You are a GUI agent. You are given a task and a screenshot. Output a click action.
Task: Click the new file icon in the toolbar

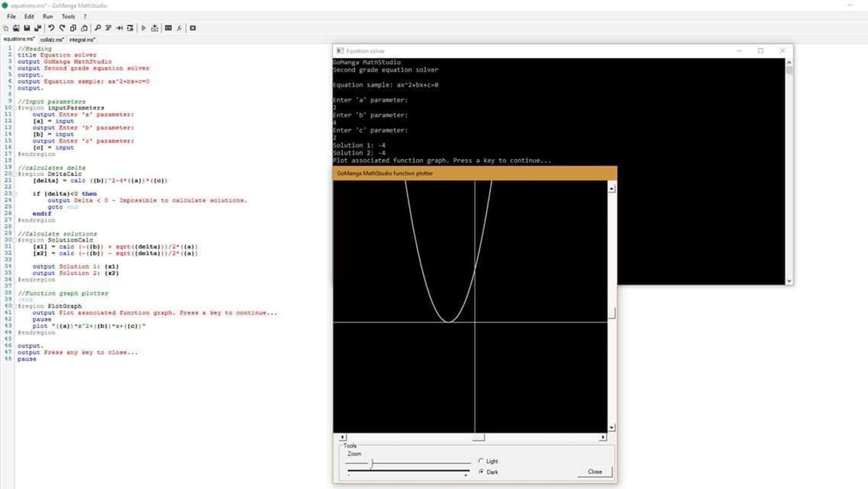6,28
